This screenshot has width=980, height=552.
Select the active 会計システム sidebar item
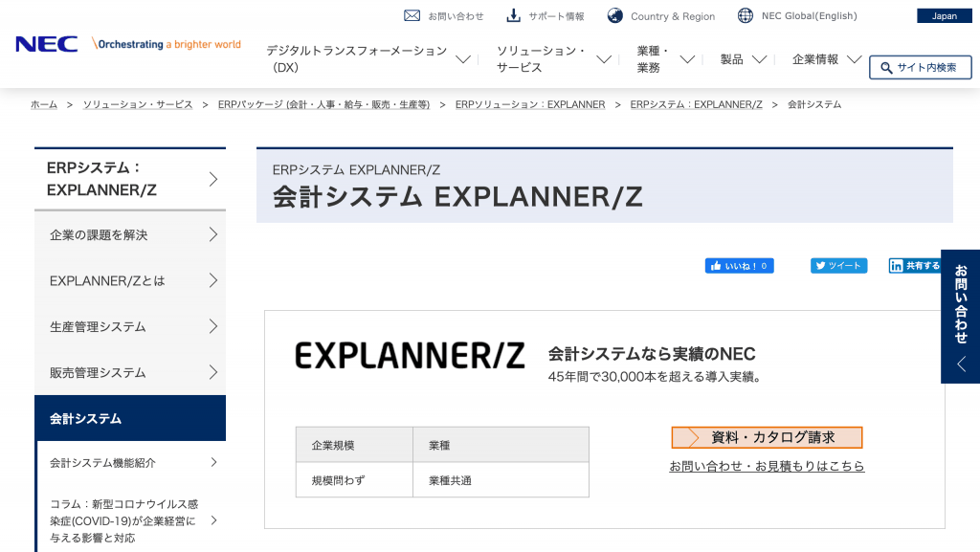pos(130,418)
